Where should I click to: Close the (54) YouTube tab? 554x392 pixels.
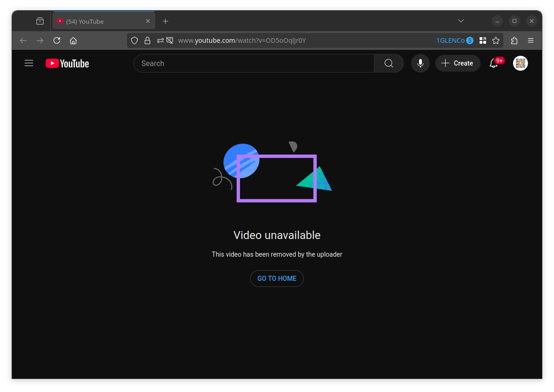(148, 21)
